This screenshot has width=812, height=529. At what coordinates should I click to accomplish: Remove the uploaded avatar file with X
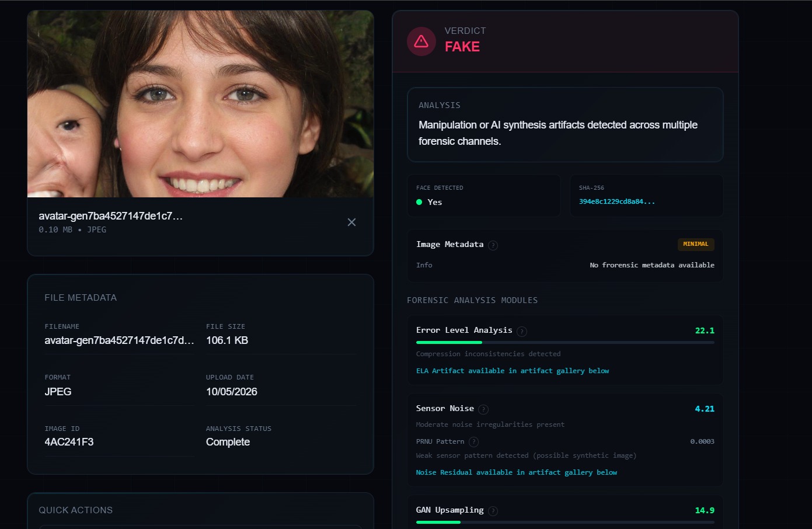(351, 222)
